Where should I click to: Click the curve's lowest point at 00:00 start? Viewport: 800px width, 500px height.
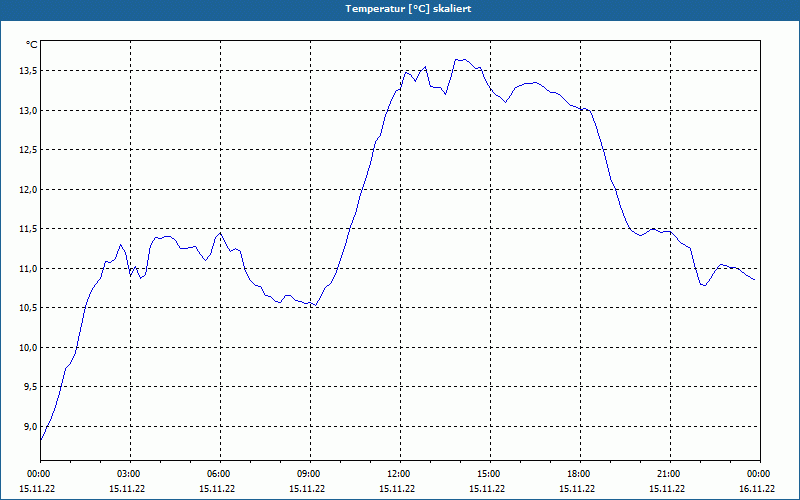[x=41, y=440]
